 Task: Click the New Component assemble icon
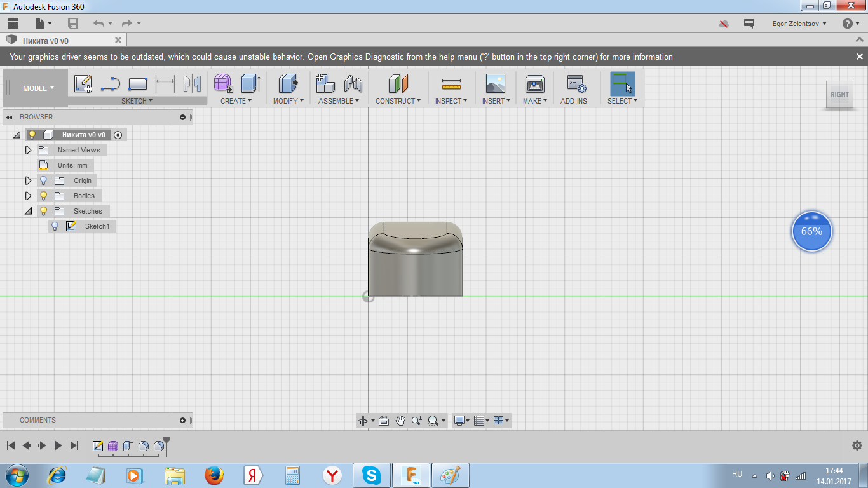(325, 84)
